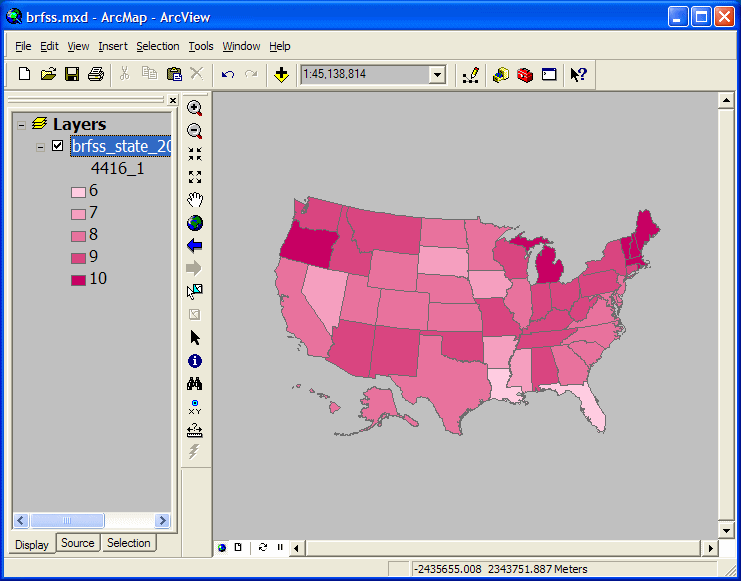Go back to previous extent arrow
This screenshot has width=741, height=581.
195,245
